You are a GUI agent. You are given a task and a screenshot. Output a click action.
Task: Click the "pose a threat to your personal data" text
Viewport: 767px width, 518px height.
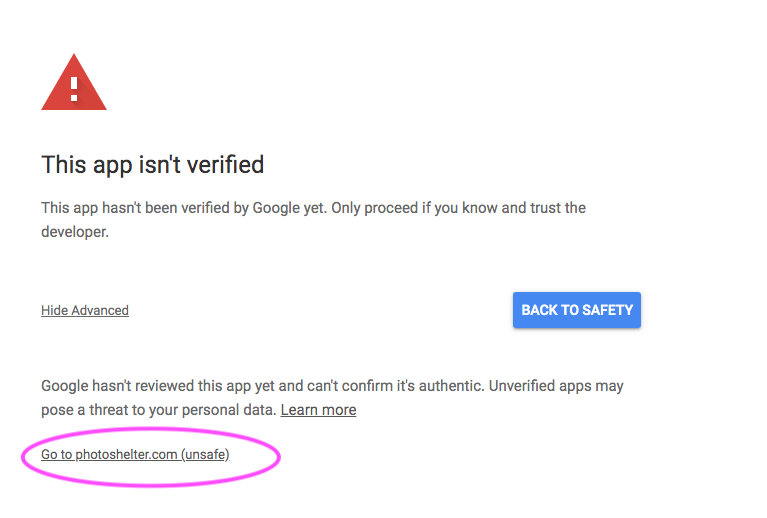[x=159, y=410]
